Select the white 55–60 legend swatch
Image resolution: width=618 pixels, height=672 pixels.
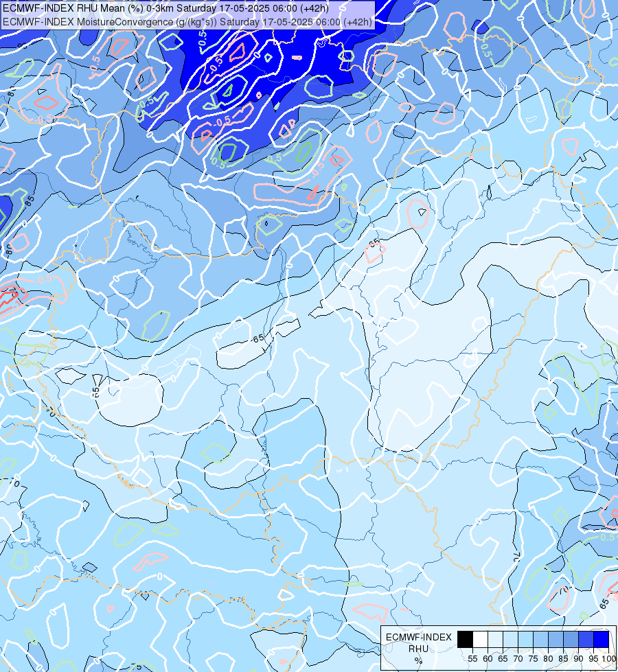[x=481, y=639]
